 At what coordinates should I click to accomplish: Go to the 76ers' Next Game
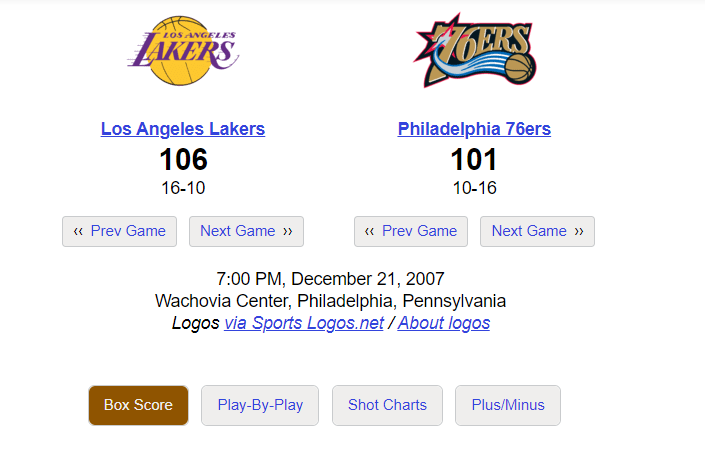pyautogui.click(x=537, y=231)
